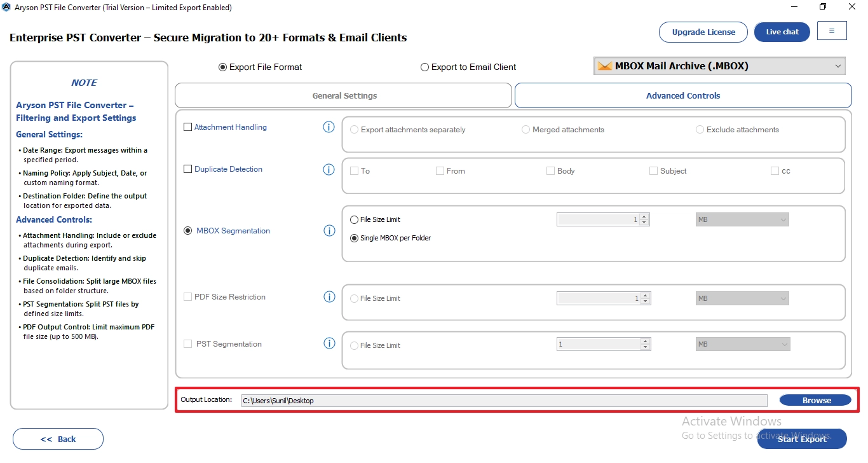This screenshot has height=463, width=868.
Task: Click PST file size number field
Action: (599, 344)
